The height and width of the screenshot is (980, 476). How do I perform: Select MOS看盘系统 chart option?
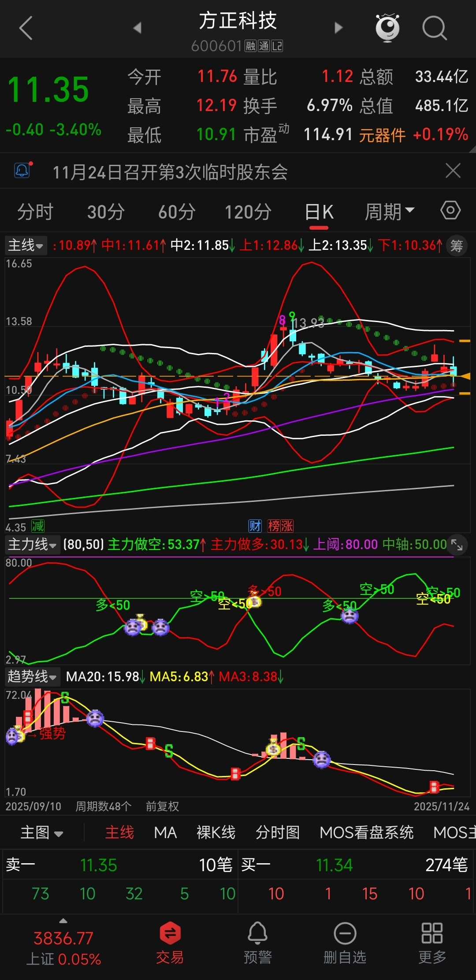[x=367, y=832]
